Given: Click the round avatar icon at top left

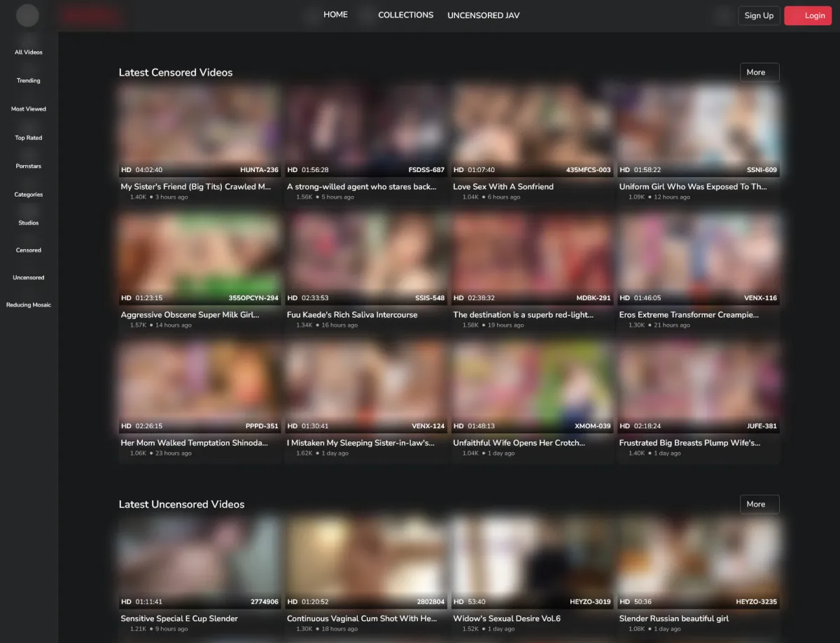Looking at the screenshot, I should pos(27,15).
